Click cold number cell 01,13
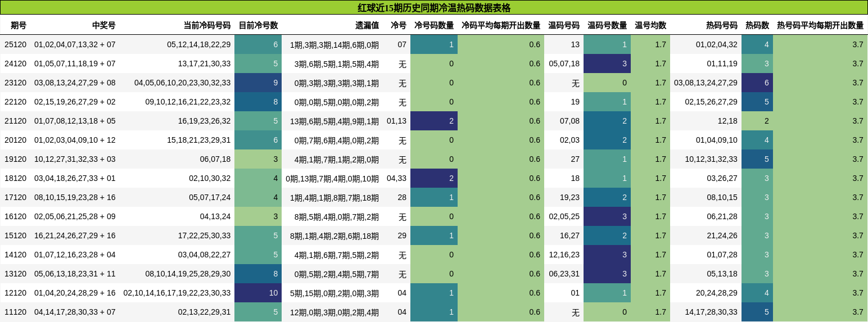The height and width of the screenshot is (322, 868). [396, 121]
